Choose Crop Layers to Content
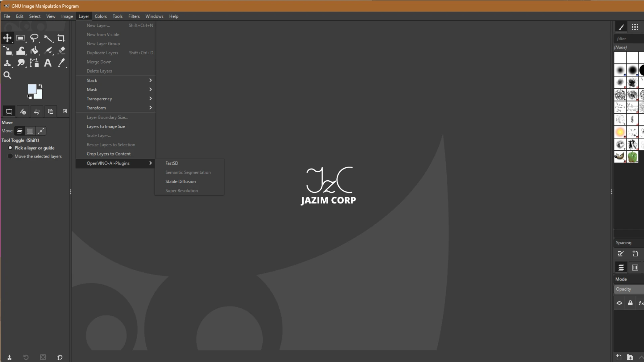644x362 pixels. point(116,154)
